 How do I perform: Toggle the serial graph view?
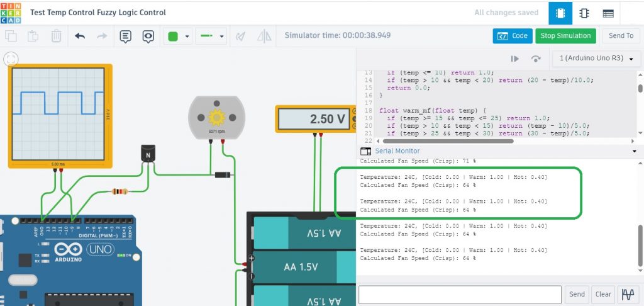[x=628, y=295]
